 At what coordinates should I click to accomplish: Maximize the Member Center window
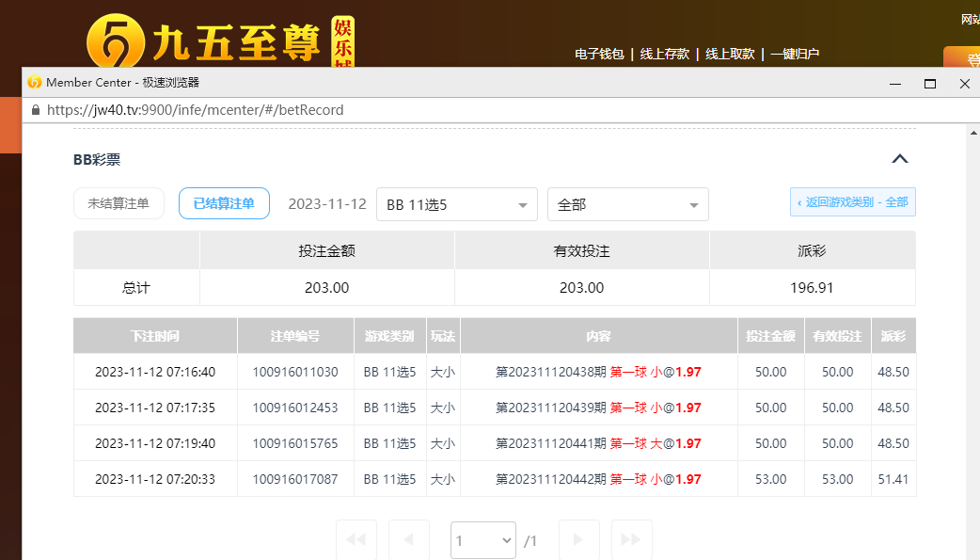[x=929, y=83]
